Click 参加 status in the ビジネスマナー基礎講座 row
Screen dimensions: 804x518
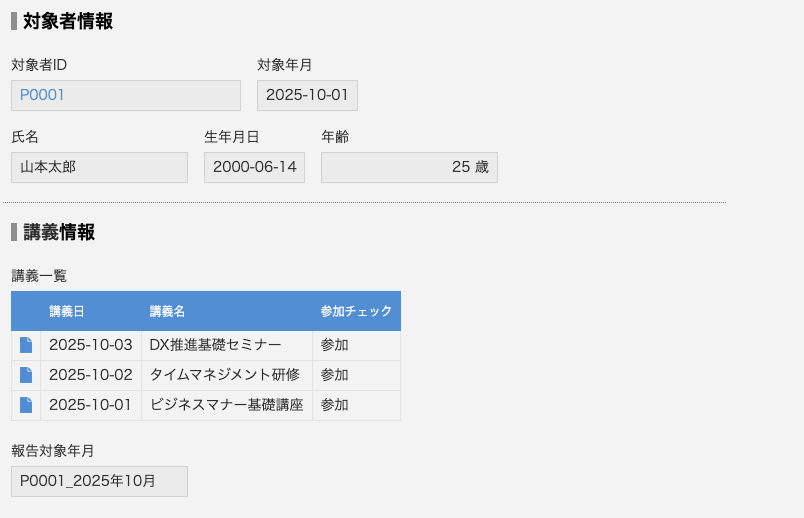pyautogui.click(x=335, y=405)
